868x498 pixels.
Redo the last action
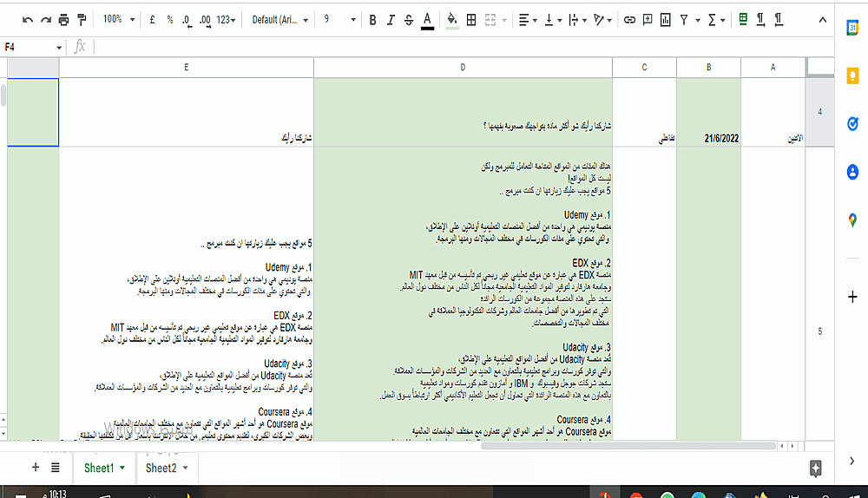pyautogui.click(x=45, y=20)
